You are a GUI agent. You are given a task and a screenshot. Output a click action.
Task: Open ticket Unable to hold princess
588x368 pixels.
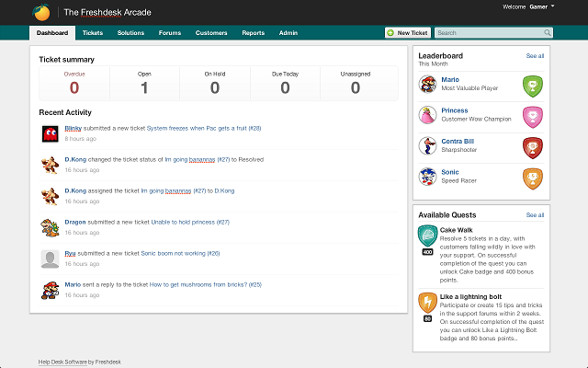(190, 222)
